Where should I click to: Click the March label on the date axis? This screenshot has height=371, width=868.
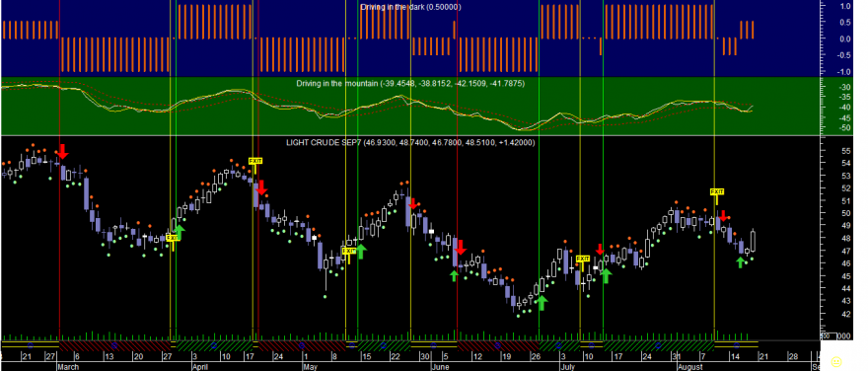pyautogui.click(x=68, y=367)
